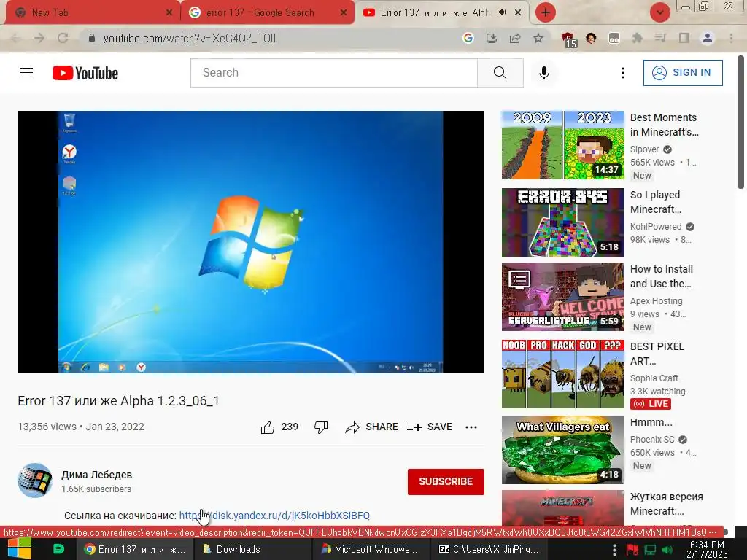This screenshot has width=747, height=560.
Task: Open Phoenix SC channel name
Action: (x=652, y=440)
